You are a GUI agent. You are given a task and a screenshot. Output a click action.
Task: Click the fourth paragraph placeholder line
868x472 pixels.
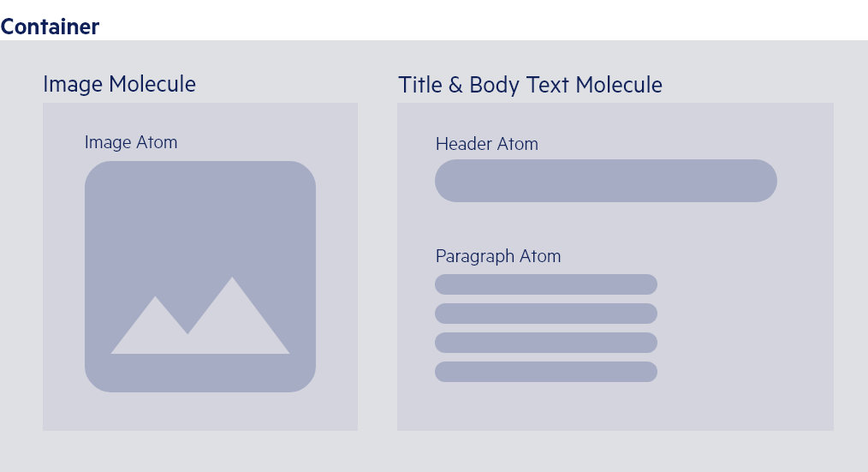coord(545,372)
